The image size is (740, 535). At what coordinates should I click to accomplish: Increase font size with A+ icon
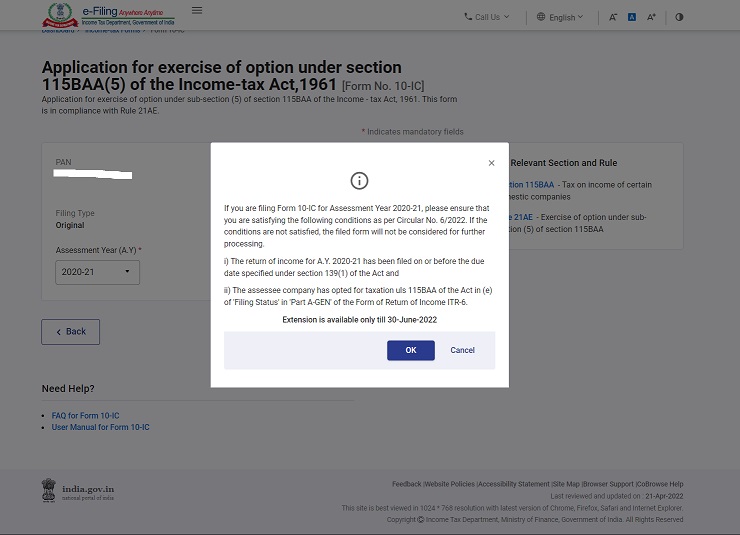tap(651, 17)
